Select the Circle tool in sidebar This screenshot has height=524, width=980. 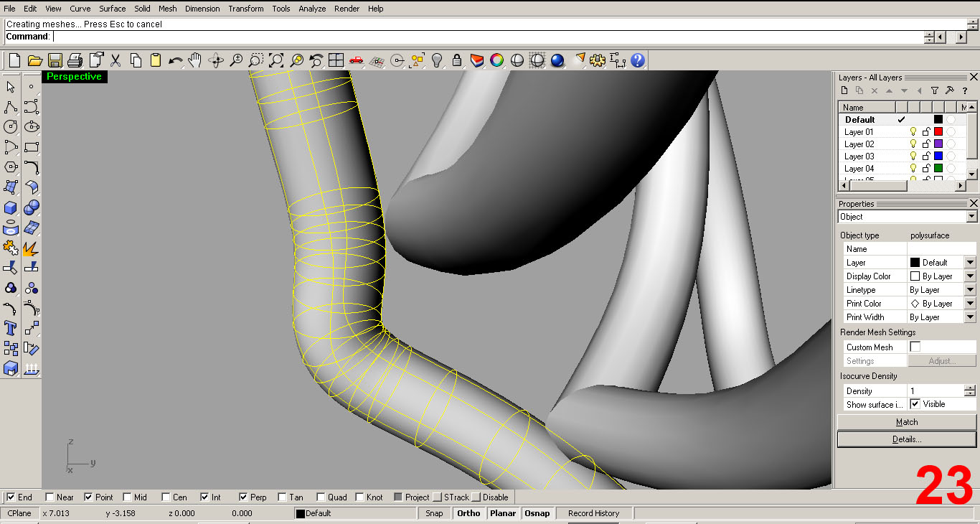tap(11, 127)
